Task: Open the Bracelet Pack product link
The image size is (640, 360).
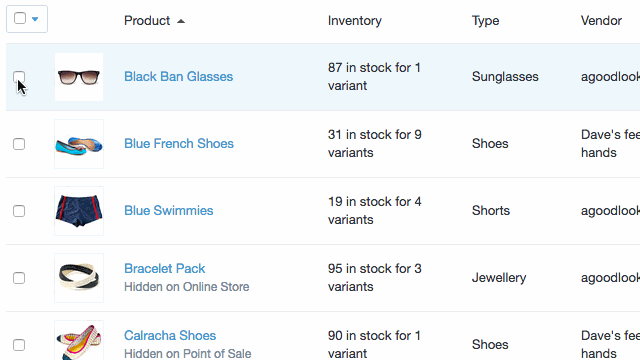Action: click(164, 268)
